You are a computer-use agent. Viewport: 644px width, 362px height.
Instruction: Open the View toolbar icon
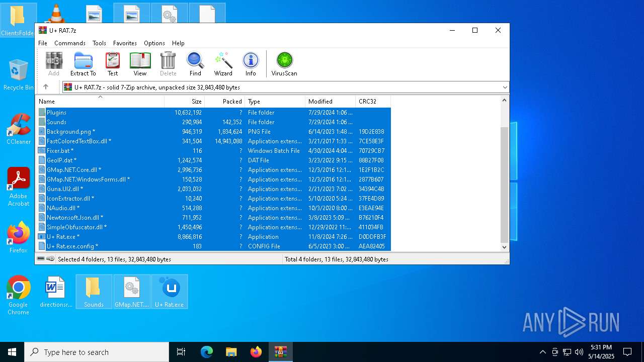(140, 64)
